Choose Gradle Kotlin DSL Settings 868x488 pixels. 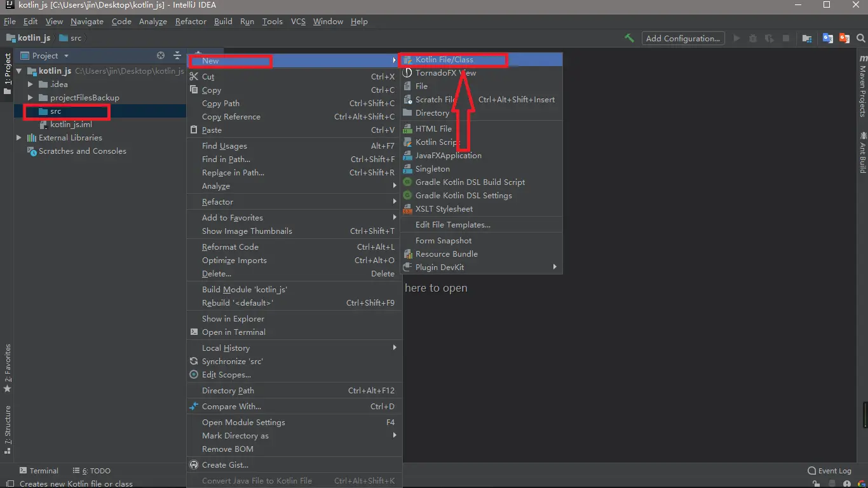point(482,196)
